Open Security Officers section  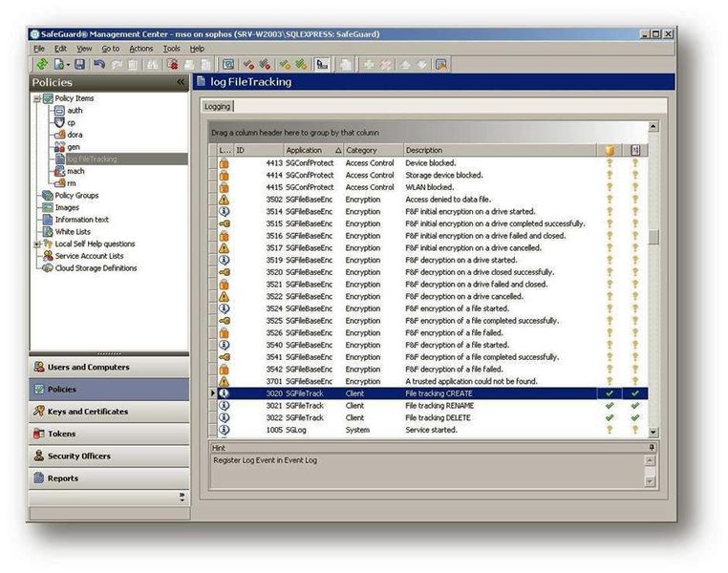click(109, 456)
